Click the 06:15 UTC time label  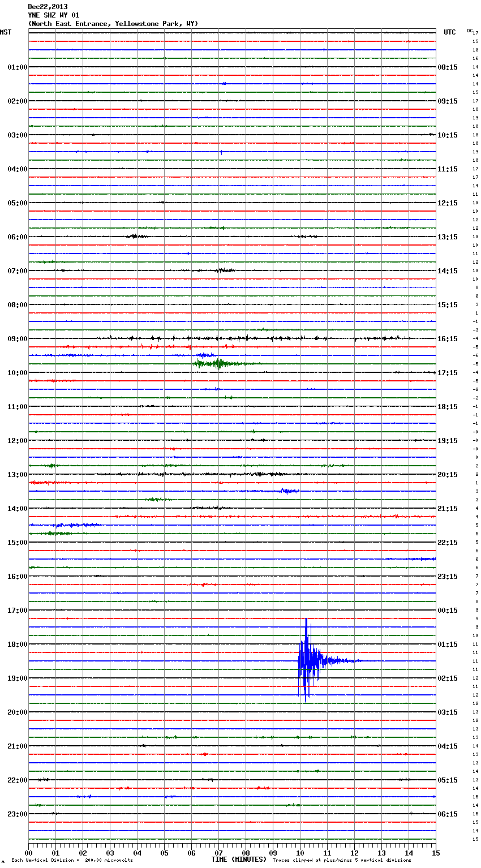pyautogui.click(x=448, y=814)
